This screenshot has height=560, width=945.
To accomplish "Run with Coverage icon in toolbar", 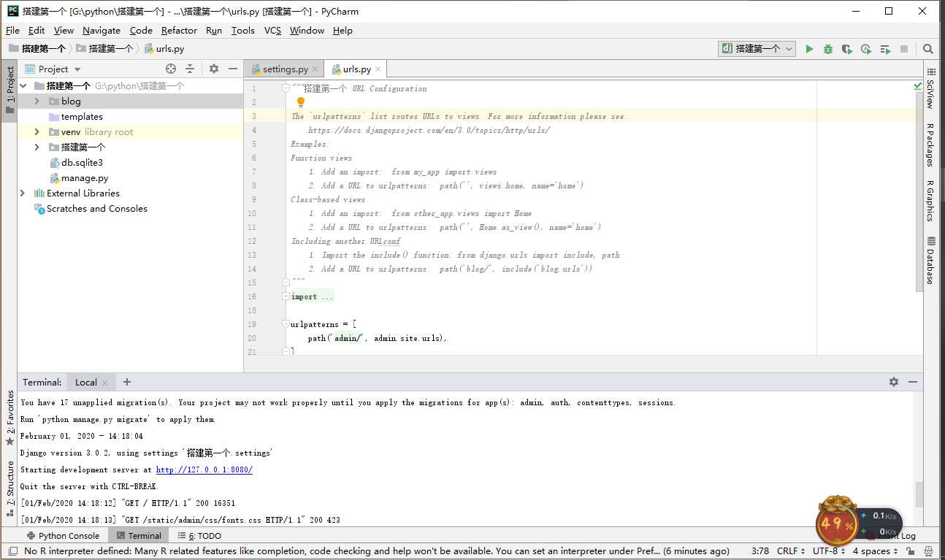I will click(847, 49).
